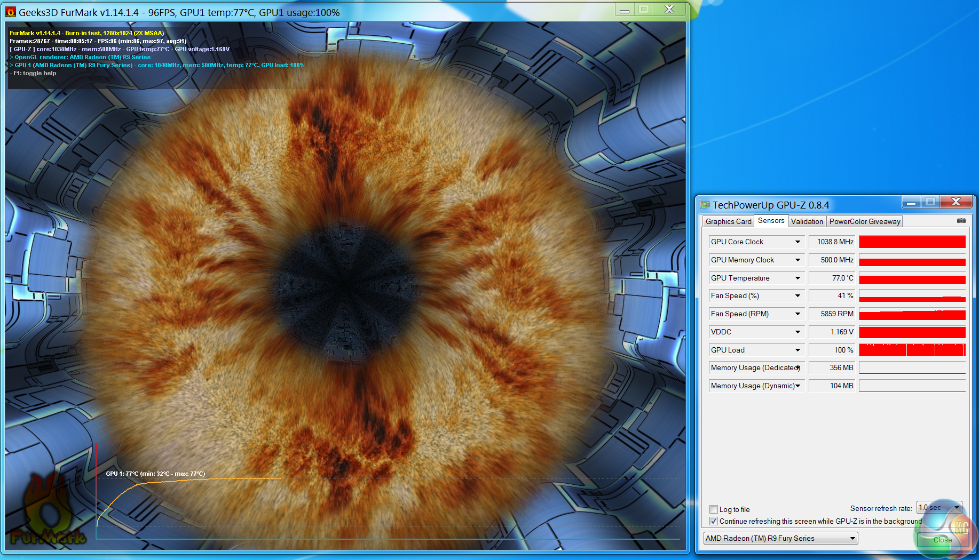Maximize the FurMark window
979x560 pixels.
[644, 9]
